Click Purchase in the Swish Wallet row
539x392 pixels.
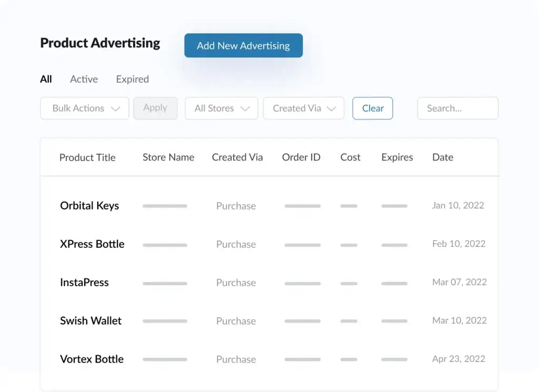point(236,321)
